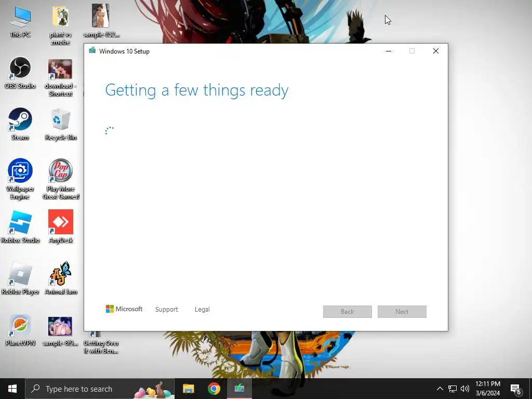Open the plant vs zmobe folder
The width and height of the screenshot is (532, 399).
tap(60, 24)
